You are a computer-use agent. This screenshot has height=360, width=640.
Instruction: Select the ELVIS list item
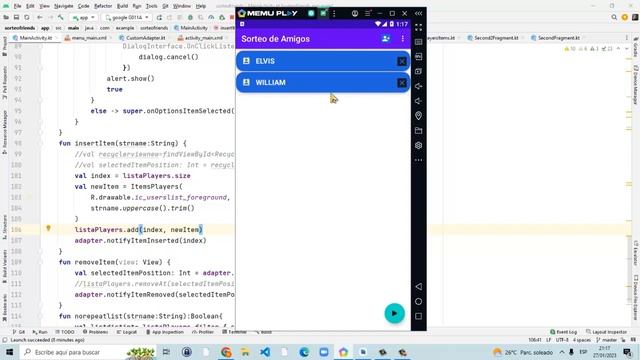pyautogui.click(x=323, y=61)
